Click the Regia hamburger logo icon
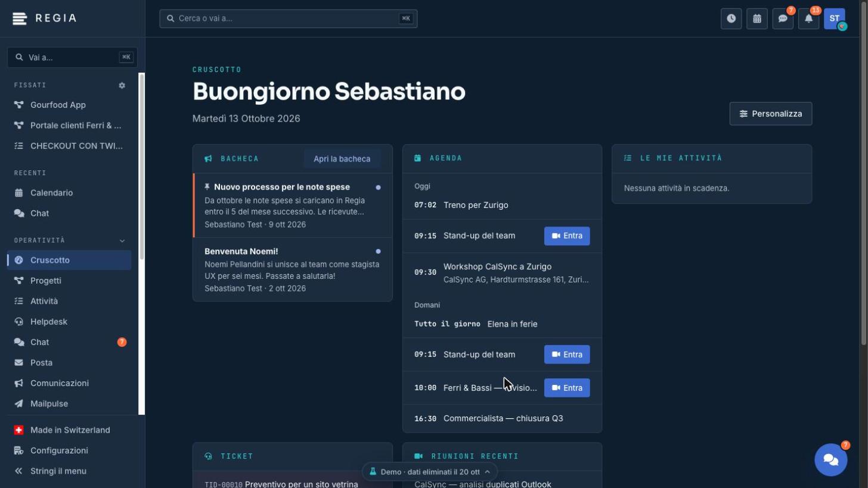Image resolution: width=868 pixels, height=488 pixels. tap(20, 18)
